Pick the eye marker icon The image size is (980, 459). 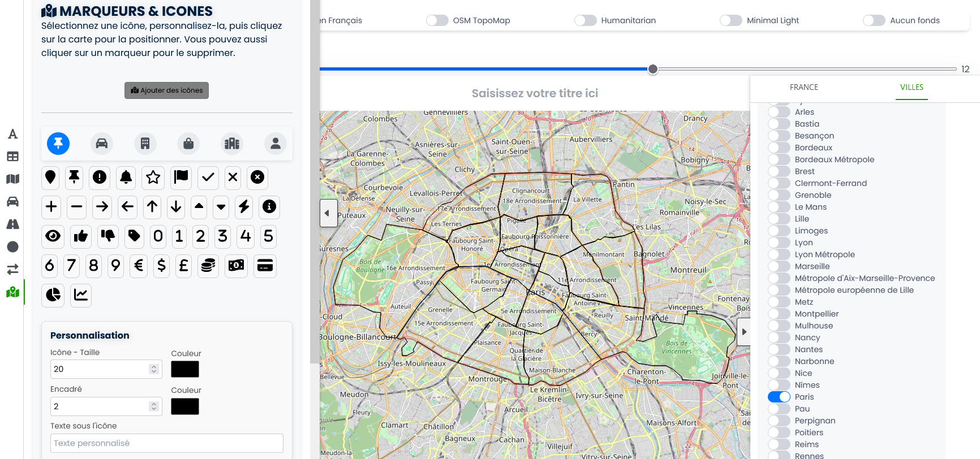pos(53,236)
